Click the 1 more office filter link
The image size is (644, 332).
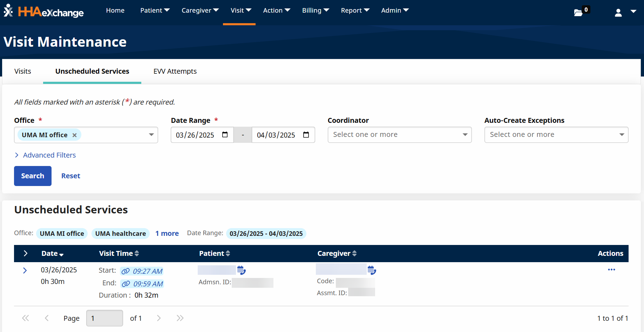click(x=167, y=233)
